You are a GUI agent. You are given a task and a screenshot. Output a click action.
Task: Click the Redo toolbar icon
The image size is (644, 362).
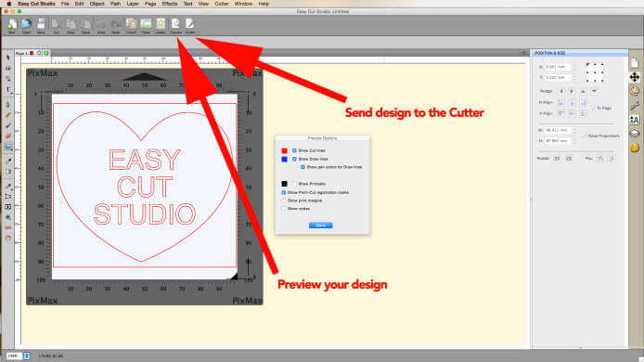coord(116,25)
